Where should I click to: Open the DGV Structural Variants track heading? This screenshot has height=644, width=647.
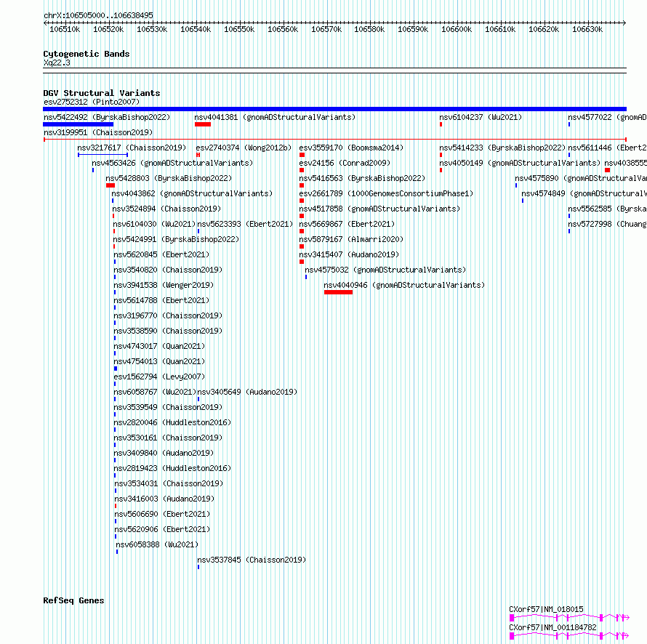[102, 93]
